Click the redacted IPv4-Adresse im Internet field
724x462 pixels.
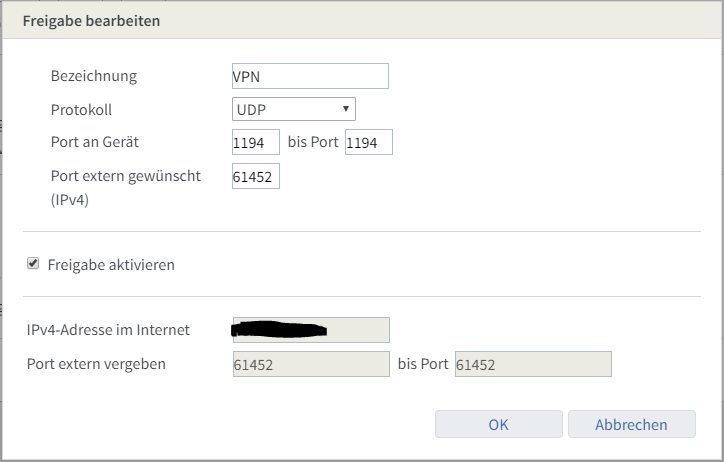[x=310, y=330]
